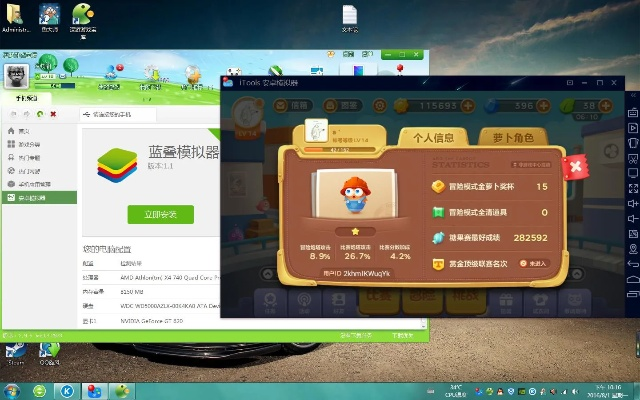This screenshot has width=640, height=400.
Task: Click red stop X in green window toolbar
Action: [53, 114]
